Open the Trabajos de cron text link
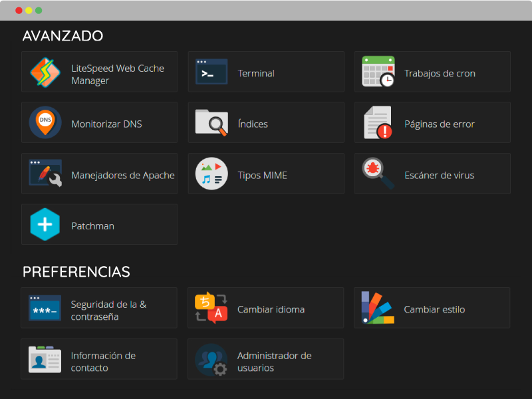The height and width of the screenshot is (399, 532). tap(440, 73)
